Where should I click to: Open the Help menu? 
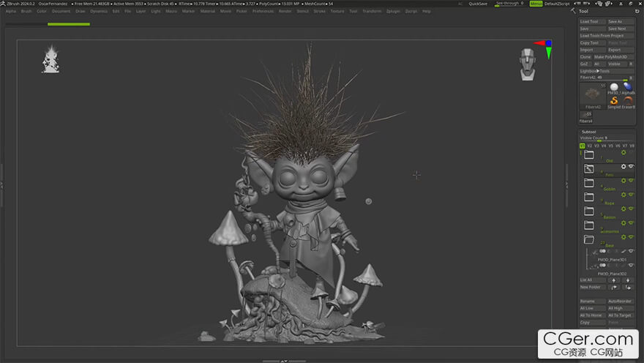coord(427,12)
